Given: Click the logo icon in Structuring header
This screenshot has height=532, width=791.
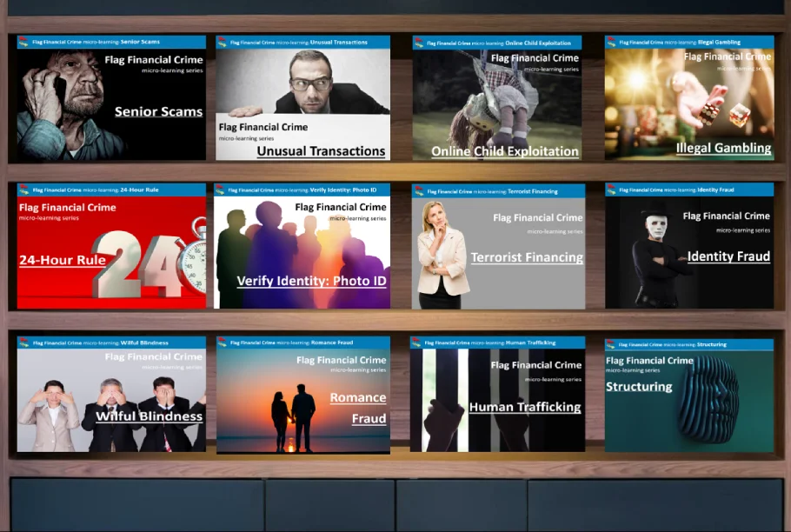Looking at the screenshot, I should pyautogui.click(x=611, y=345).
